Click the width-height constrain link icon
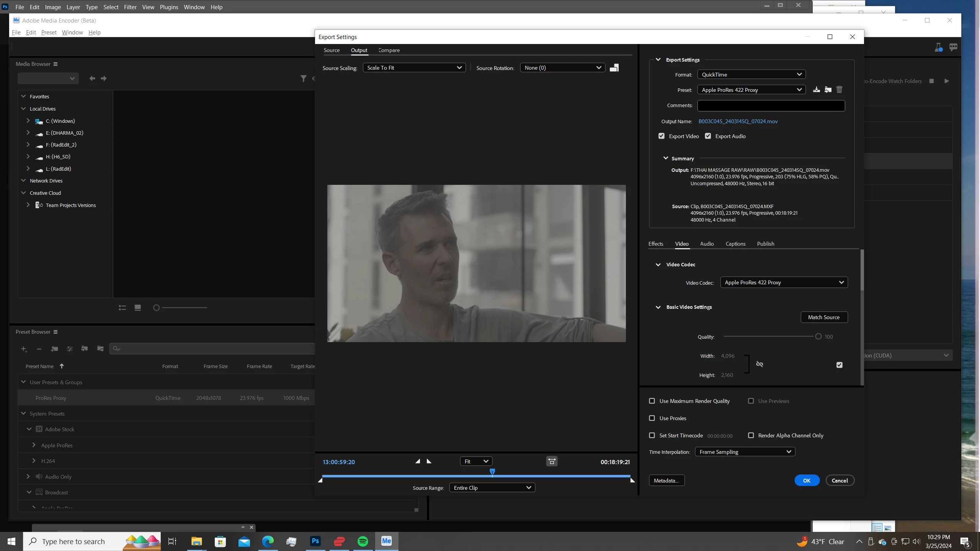Screen dimensions: 980x551 point(759,364)
